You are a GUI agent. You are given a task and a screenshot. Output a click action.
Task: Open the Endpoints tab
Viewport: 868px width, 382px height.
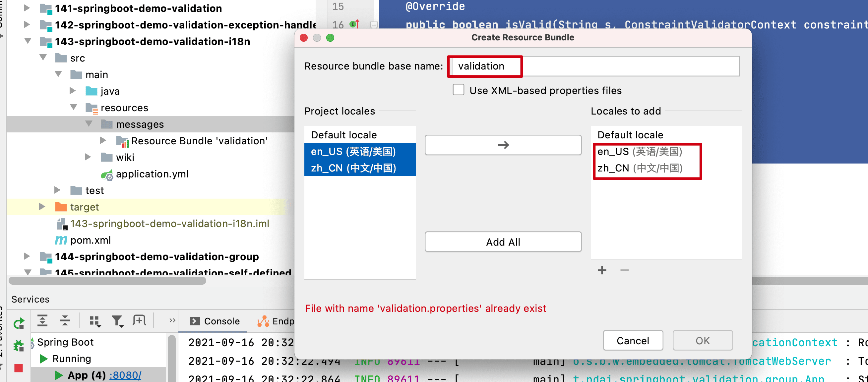pyautogui.click(x=276, y=321)
